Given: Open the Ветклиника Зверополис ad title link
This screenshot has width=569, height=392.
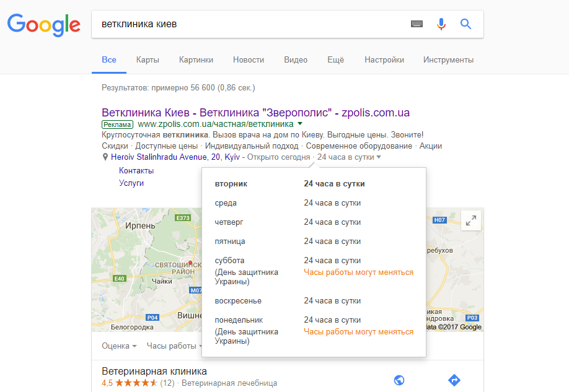Looking at the screenshot, I should 255,113.
